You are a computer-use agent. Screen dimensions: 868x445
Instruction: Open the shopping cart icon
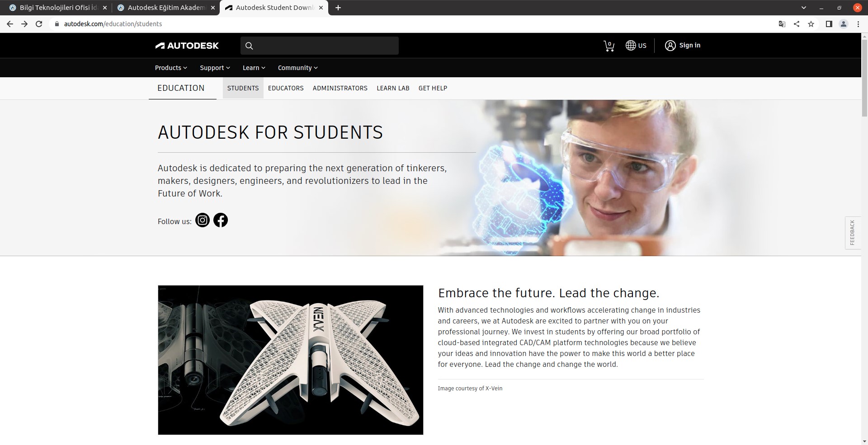[609, 46]
